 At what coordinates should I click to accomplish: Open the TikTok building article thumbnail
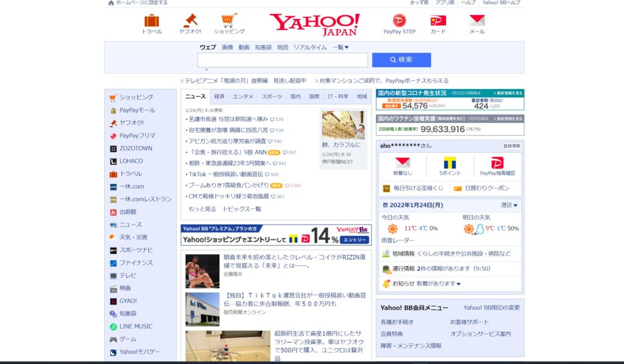(202, 310)
